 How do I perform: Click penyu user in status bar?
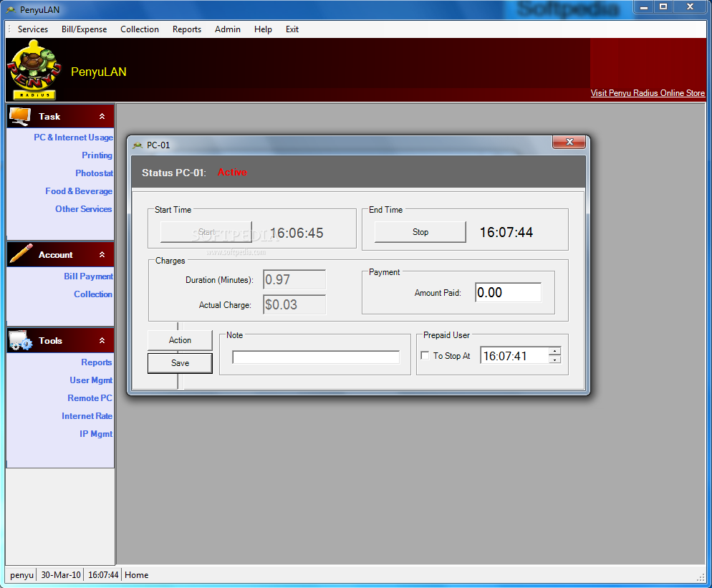21,575
